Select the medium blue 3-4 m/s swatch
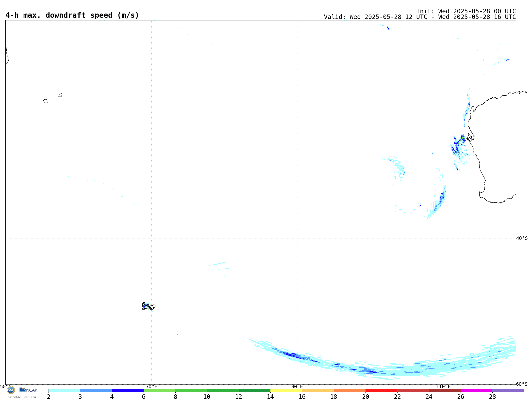 96,391
